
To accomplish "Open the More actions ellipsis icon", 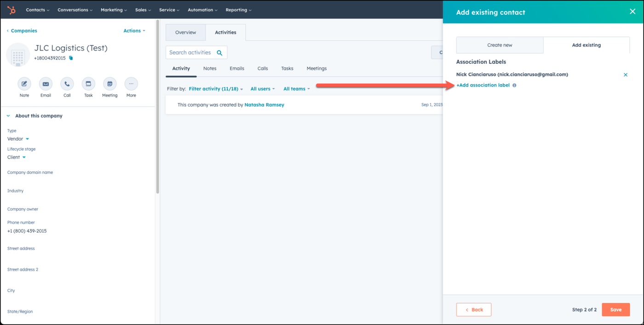I will pyautogui.click(x=131, y=84).
